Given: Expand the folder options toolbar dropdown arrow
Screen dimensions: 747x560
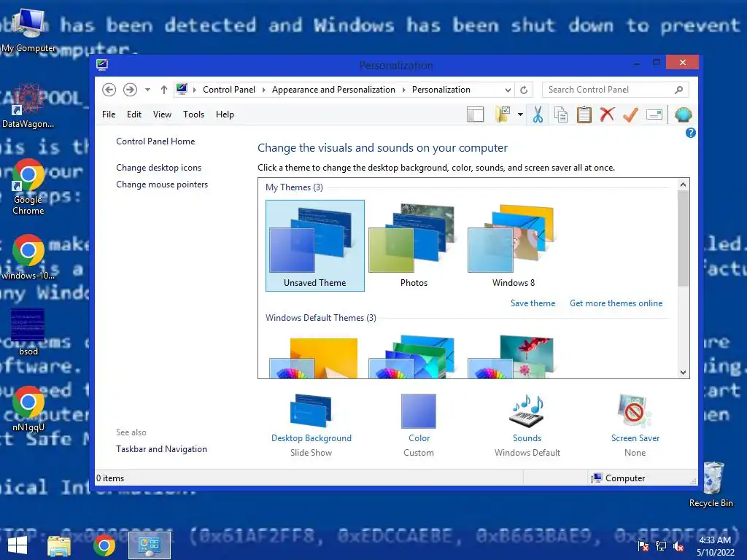Looking at the screenshot, I should (x=520, y=114).
